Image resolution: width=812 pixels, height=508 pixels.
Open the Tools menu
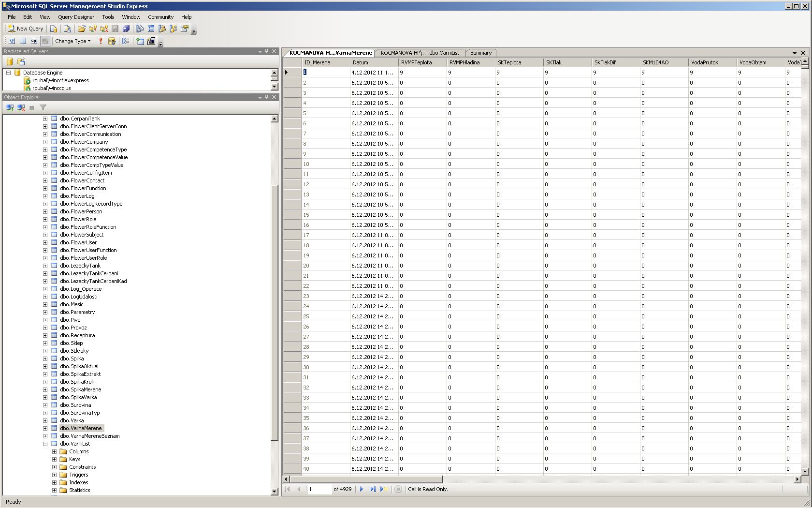pyautogui.click(x=108, y=17)
